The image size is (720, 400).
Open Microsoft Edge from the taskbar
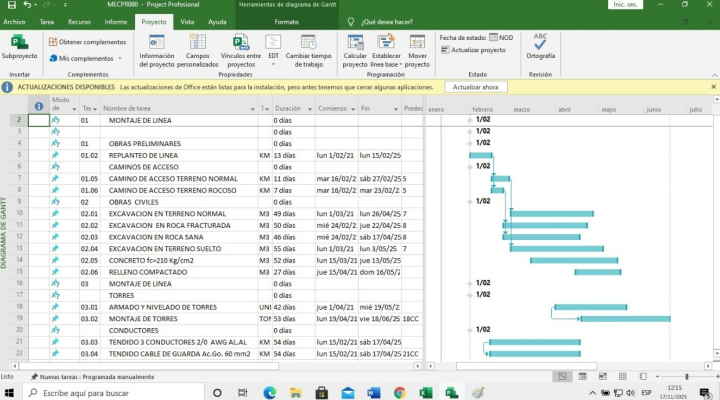(269, 393)
